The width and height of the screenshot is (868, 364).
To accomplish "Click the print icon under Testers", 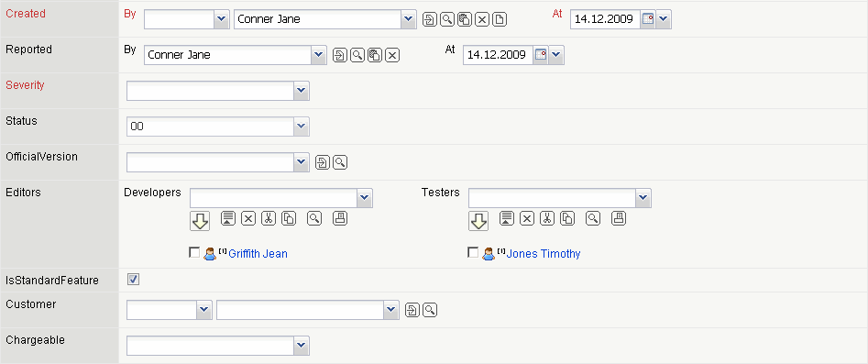I will pos(619,218).
